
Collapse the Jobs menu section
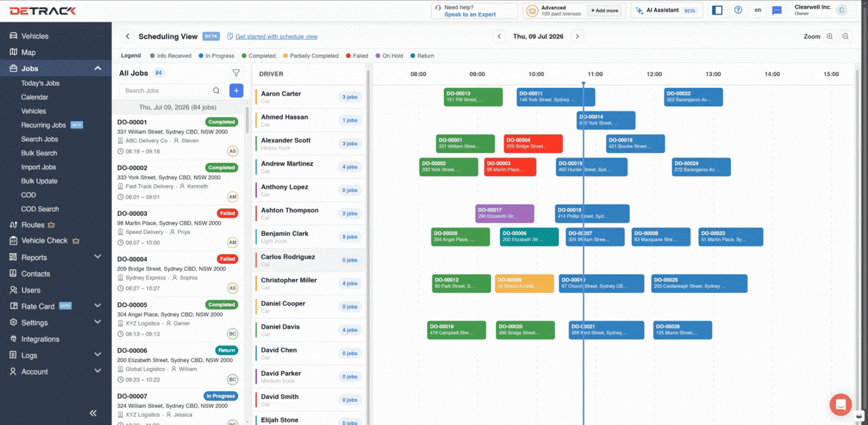pos(98,68)
